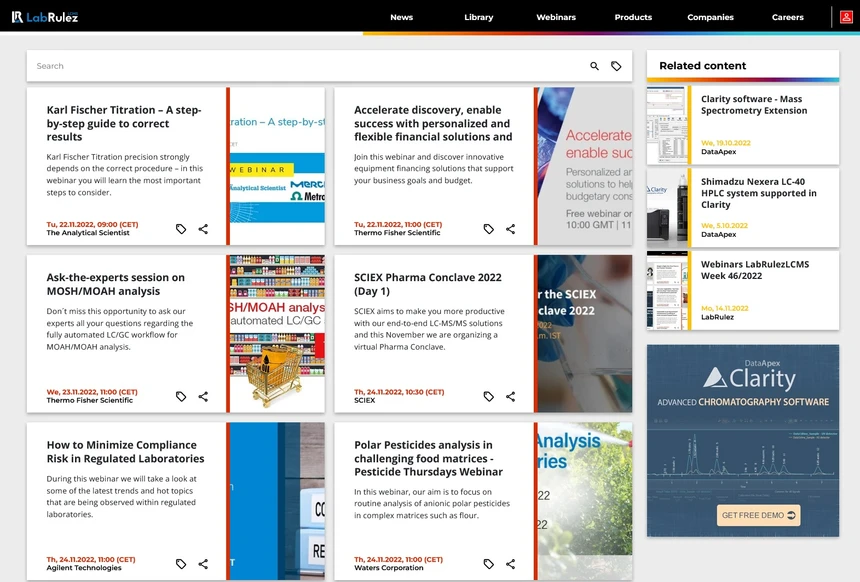Open Ask-the-experts MOSH/MOAH session title
This screenshot has height=582, width=860.
pos(116,284)
